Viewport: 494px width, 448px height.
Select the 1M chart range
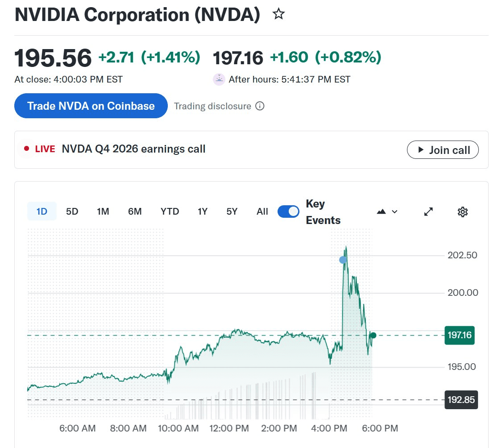[x=103, y=212]
